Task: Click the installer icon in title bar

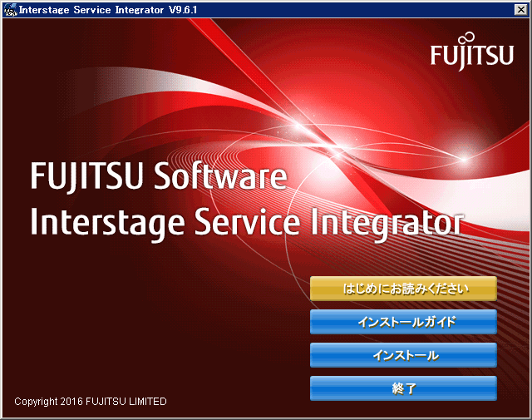Action: click(10, 10)
